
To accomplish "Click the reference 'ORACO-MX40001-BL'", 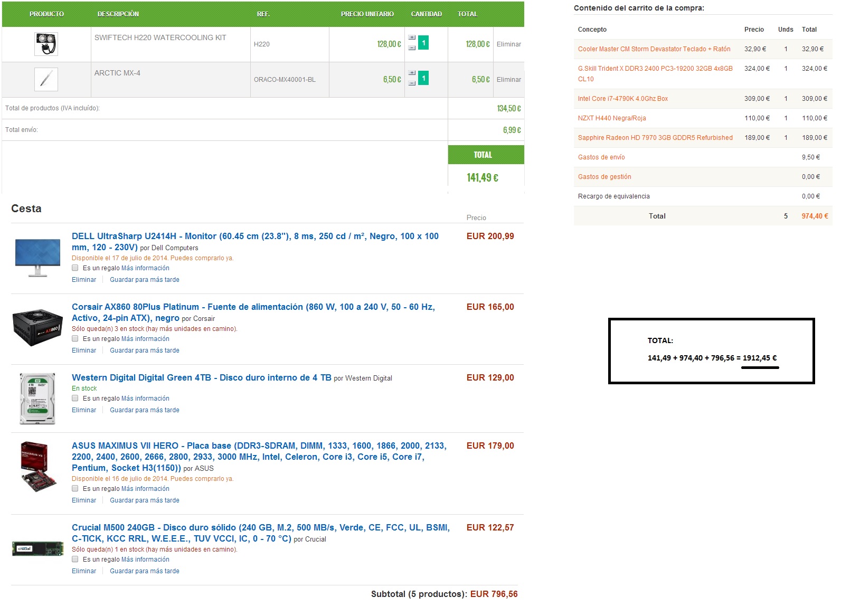I will click(x=285, y=80).
